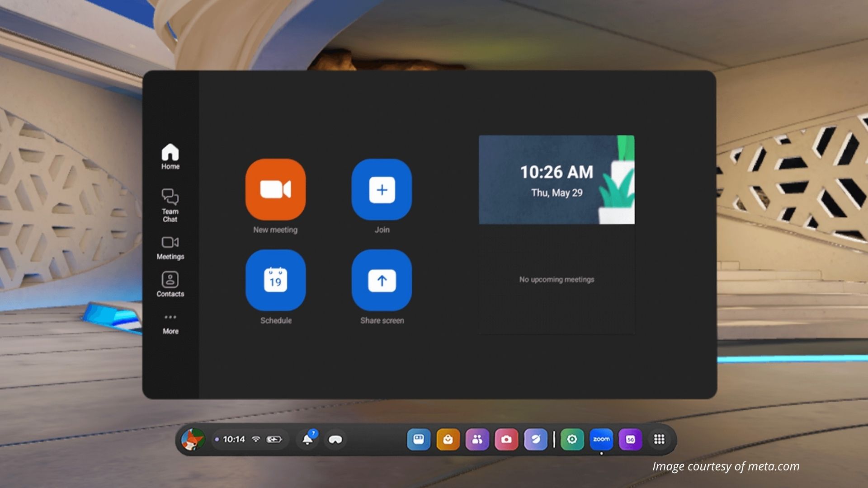The image size is (868, 488).
Task: Expand the More options menu
Action: tap(170, 324)
